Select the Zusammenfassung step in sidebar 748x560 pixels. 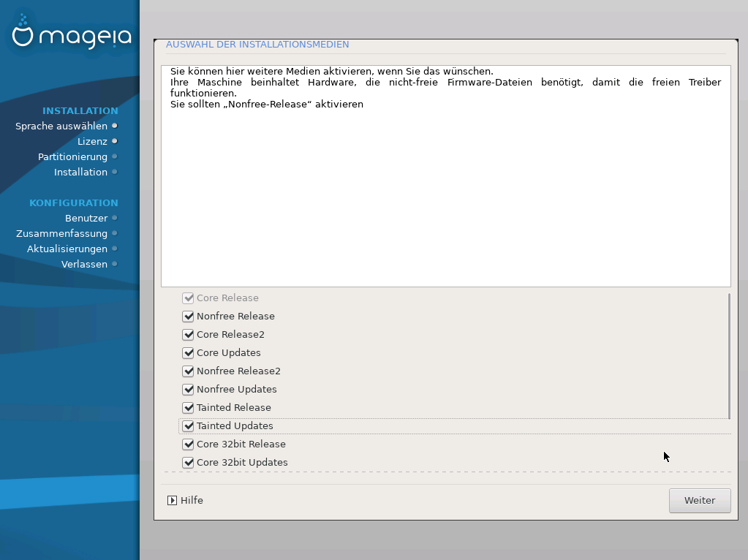click(61, 233)
